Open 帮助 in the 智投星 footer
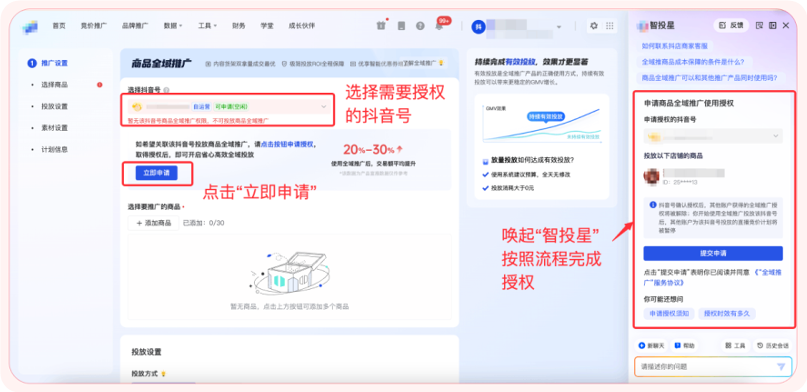The height and width of the screenshot is (392, 807). [685, 346]
